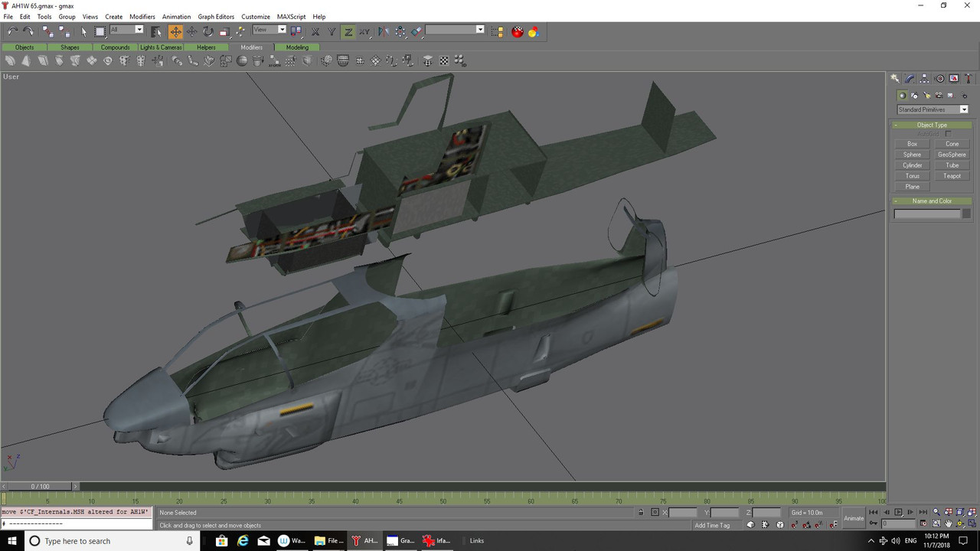Toggle the Animate mode button
The image size is (980, 551).
point(854,518)
